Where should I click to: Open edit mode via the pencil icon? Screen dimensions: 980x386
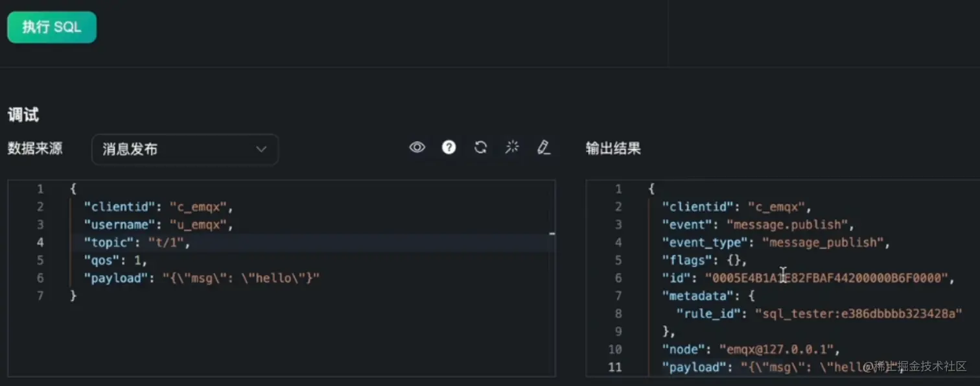tap(544, 147)
